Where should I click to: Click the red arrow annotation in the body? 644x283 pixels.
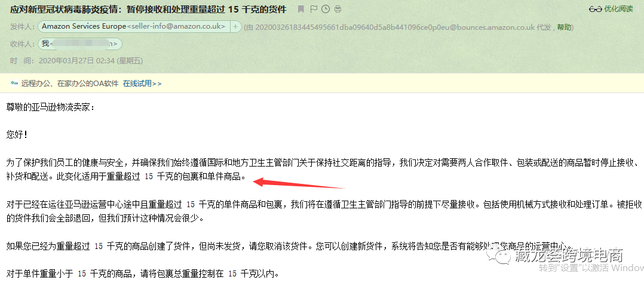click(x=299, y=183)
